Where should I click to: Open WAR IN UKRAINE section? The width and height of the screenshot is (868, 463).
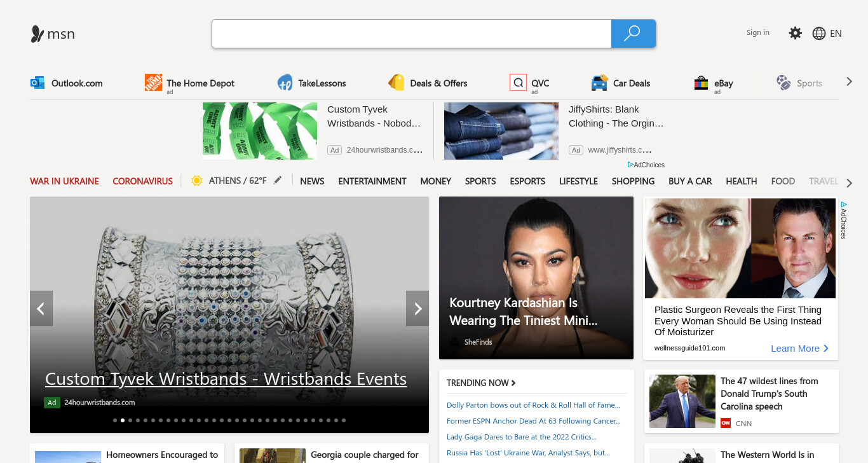(x=64, y=181)
